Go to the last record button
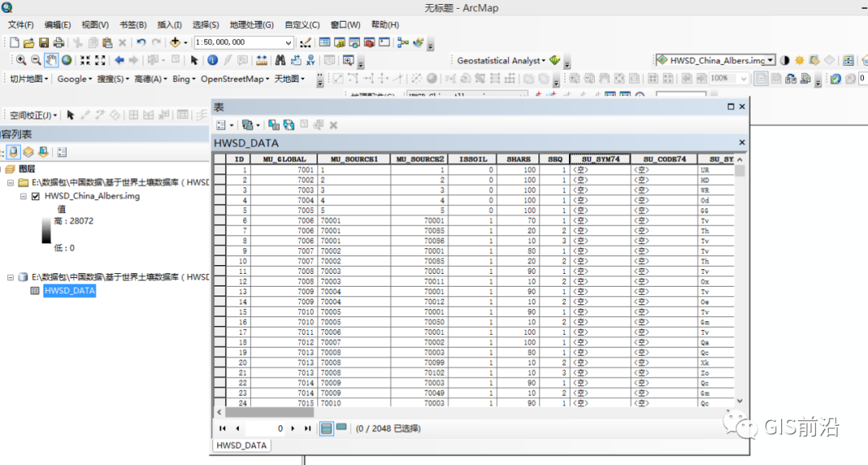Image resolution: width=868 pixels, height=465 pixels. coord(308,429)
